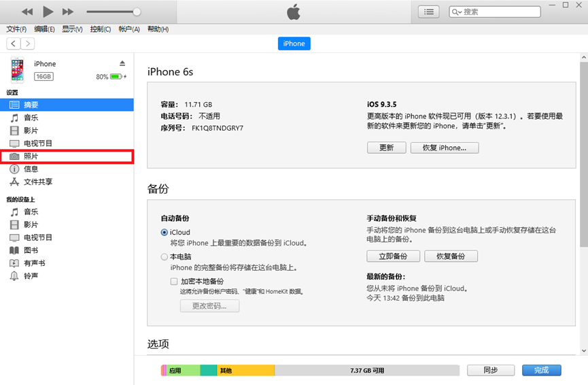Click Back Up Now (立即备份) button

tap(392, 256)
